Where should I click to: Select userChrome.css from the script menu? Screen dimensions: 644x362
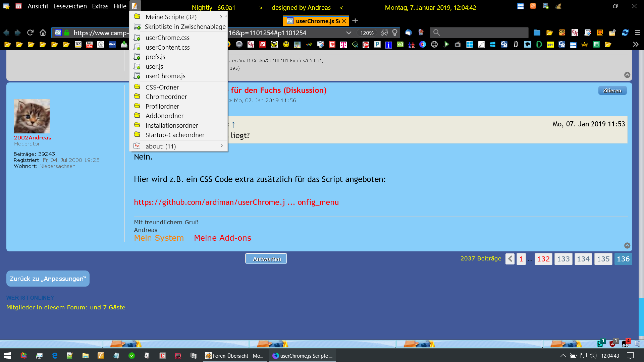(167, 38)
